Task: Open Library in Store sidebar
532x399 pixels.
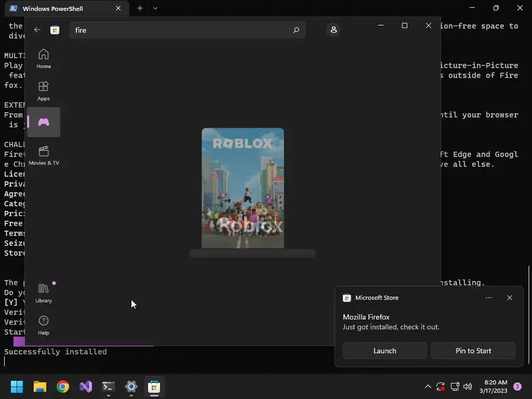Action: point(44,293)
